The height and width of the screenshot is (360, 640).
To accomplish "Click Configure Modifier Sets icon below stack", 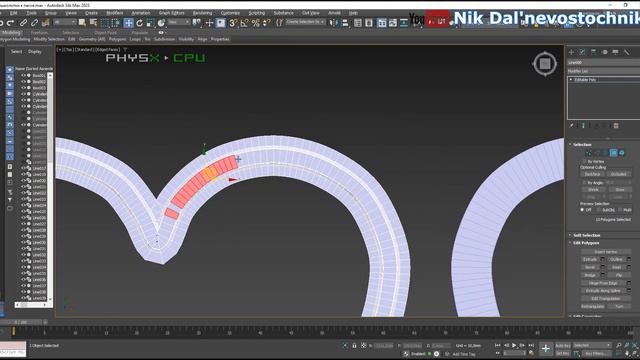I will (x=616, y=126).
